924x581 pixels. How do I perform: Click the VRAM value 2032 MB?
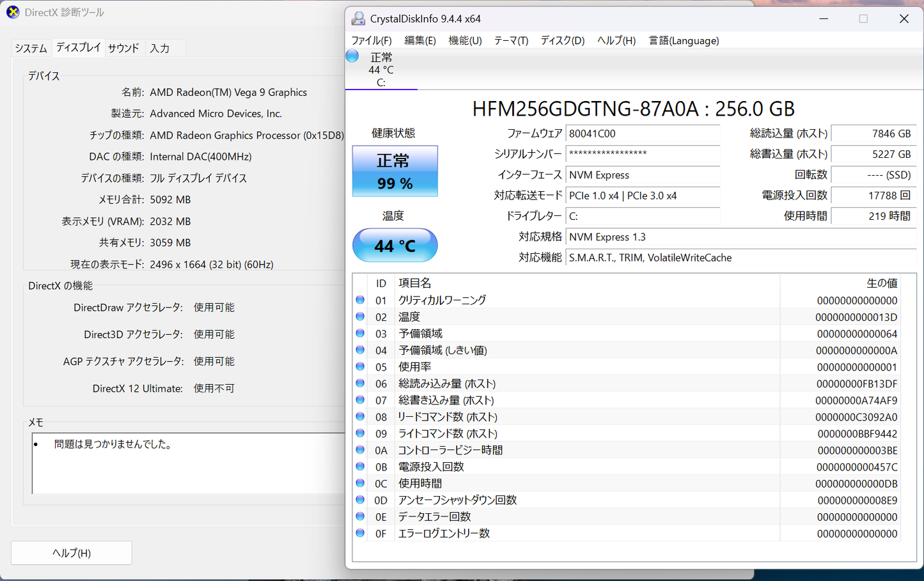click(170, 221)
